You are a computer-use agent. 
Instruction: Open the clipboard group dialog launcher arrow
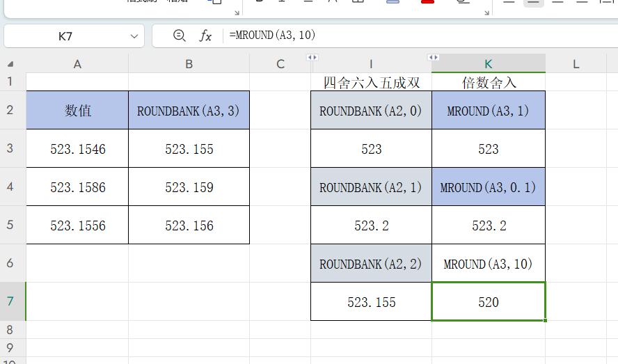(237, 13)
